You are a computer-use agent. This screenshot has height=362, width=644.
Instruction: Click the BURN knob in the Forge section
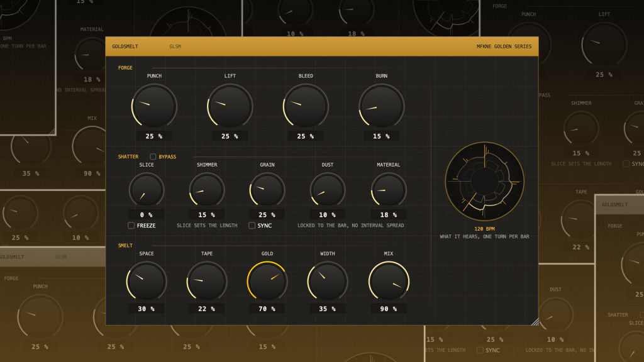tap(382, 106)
